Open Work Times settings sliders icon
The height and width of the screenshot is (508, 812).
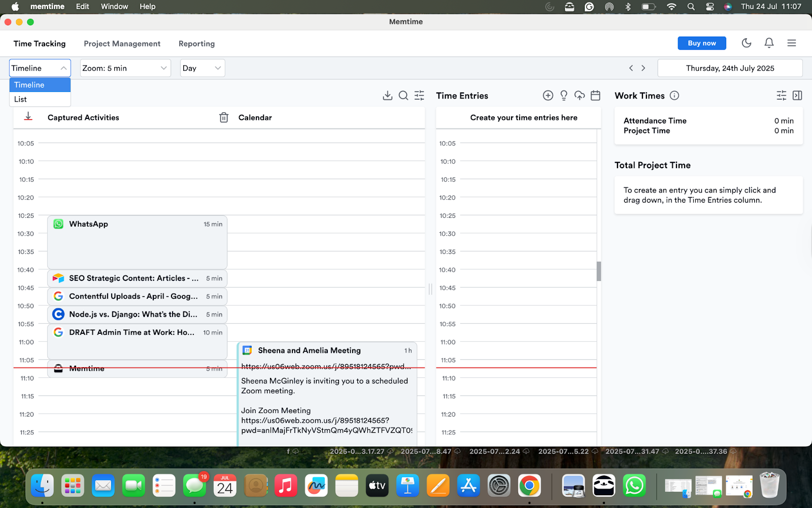[x=782, y=96]
